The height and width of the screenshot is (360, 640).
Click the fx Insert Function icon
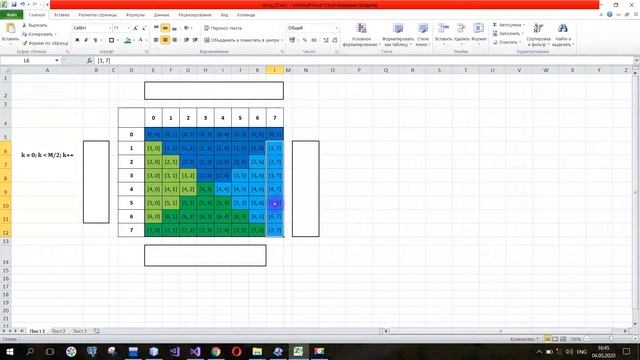click(89, 60)
